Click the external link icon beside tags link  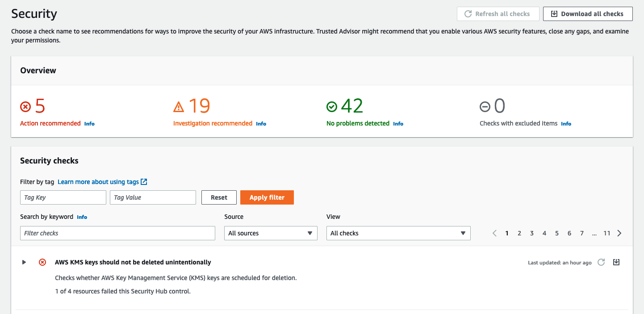144,182
